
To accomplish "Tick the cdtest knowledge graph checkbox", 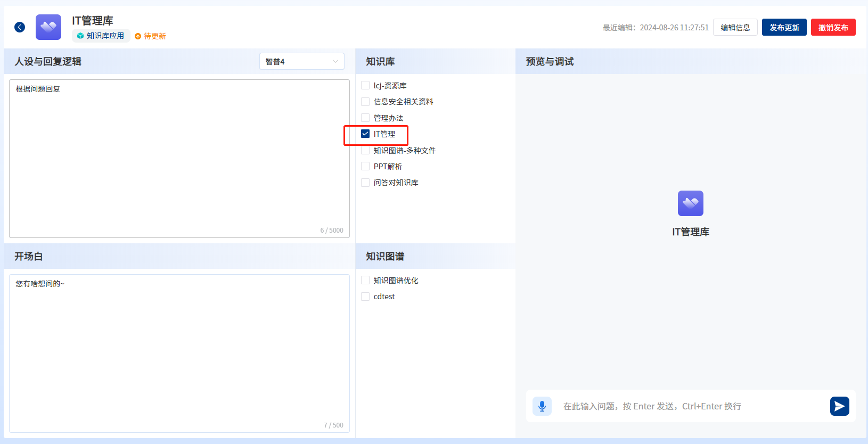I will (365, 297).
